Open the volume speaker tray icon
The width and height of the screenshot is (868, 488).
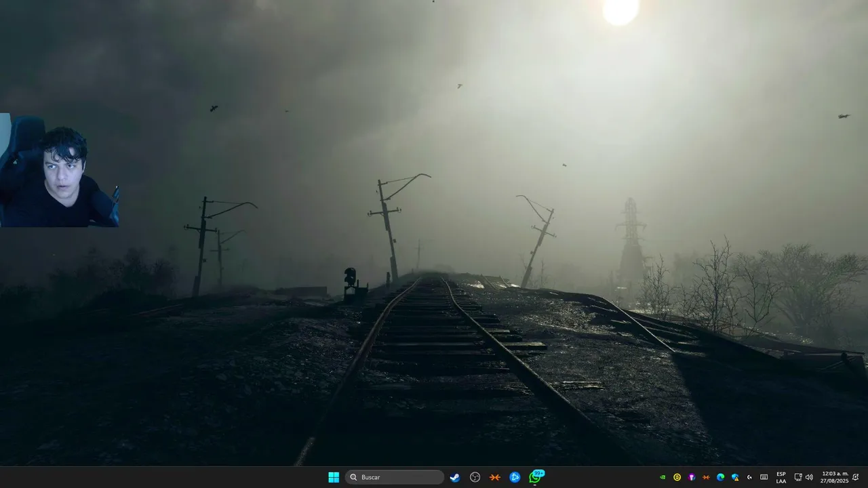(x=809, y=477)
